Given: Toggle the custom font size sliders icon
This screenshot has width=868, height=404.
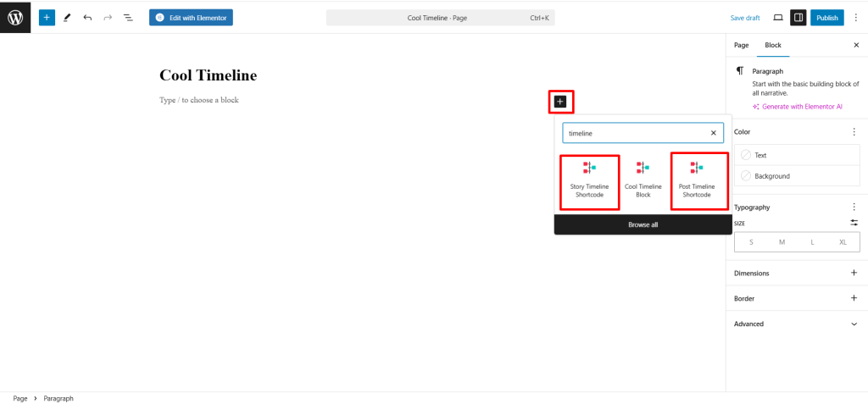Looking at the screenshot, I should (854, 223).
